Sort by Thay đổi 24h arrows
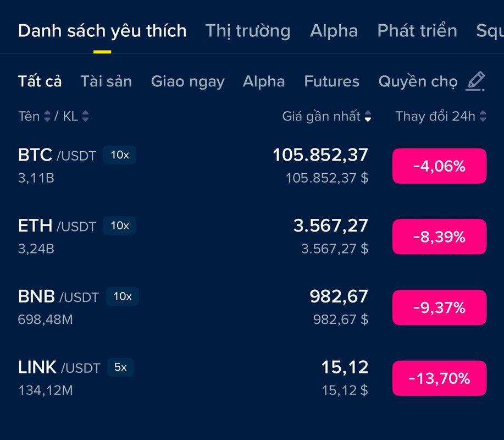This screenshot has height=440, width=504. (483, 116)
